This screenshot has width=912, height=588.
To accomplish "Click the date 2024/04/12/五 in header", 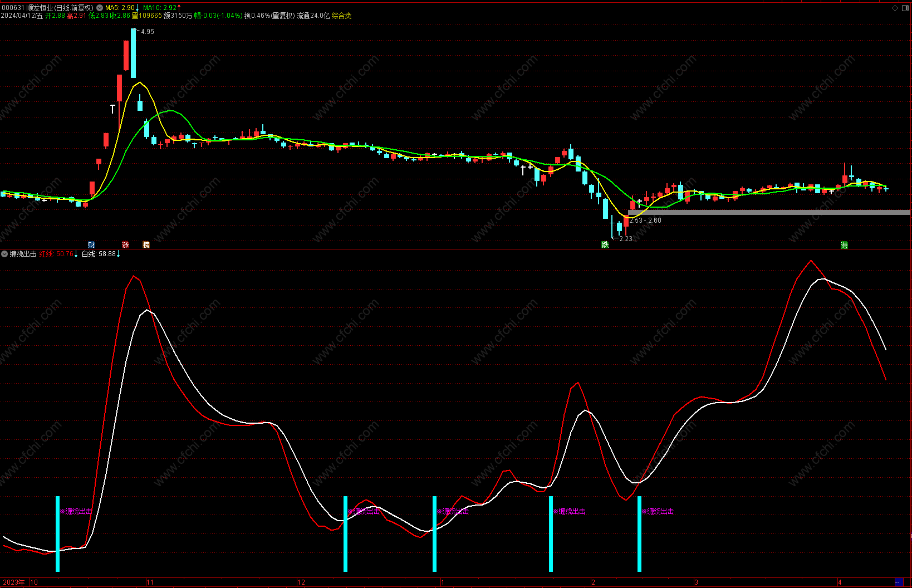I will (x=22, y=16).
